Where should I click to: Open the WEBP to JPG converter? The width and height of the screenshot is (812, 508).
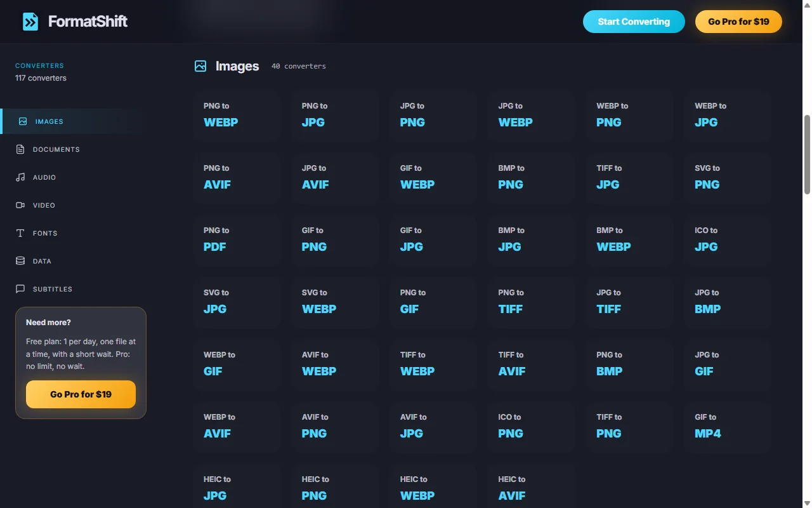pos(728,115)
